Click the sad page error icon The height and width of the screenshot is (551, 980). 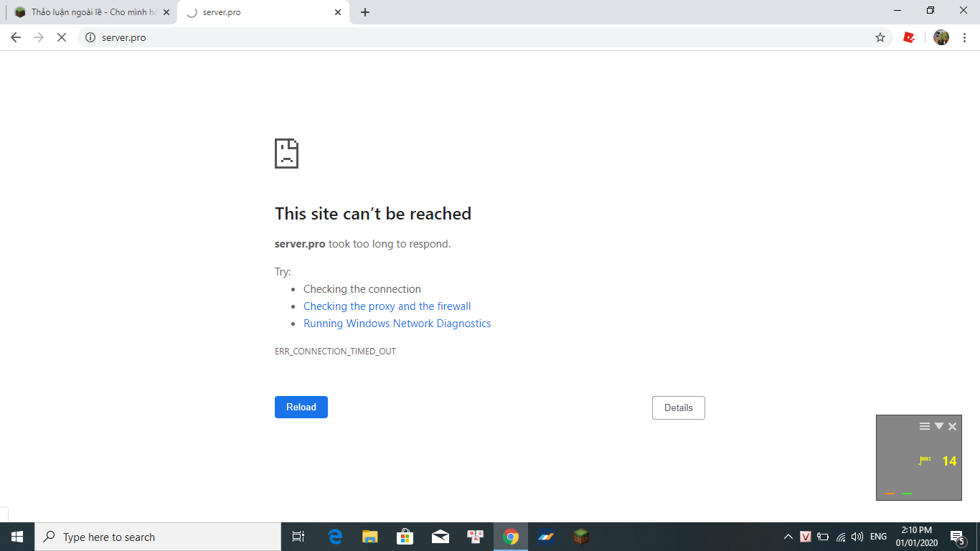(x=286, y=154)
